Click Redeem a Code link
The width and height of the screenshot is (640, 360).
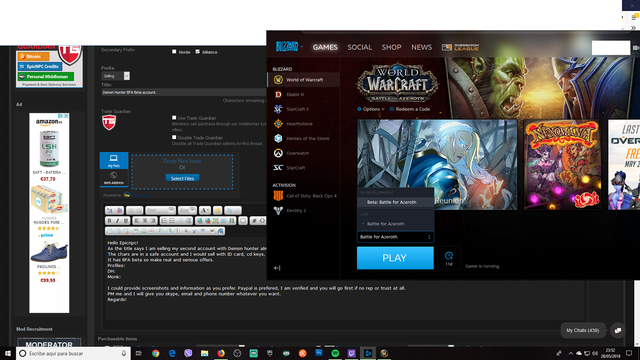(410, 109)
